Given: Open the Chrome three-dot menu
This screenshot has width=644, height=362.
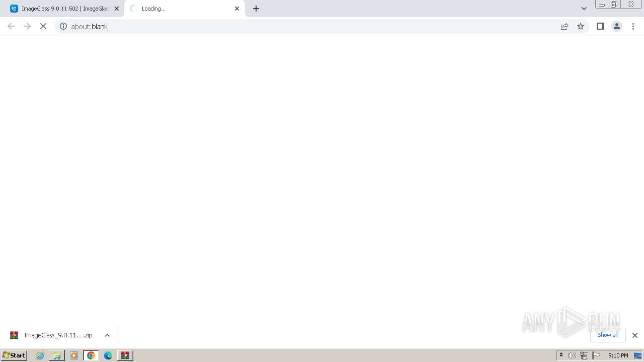Looking at the screenshot, I should [633, 26].
